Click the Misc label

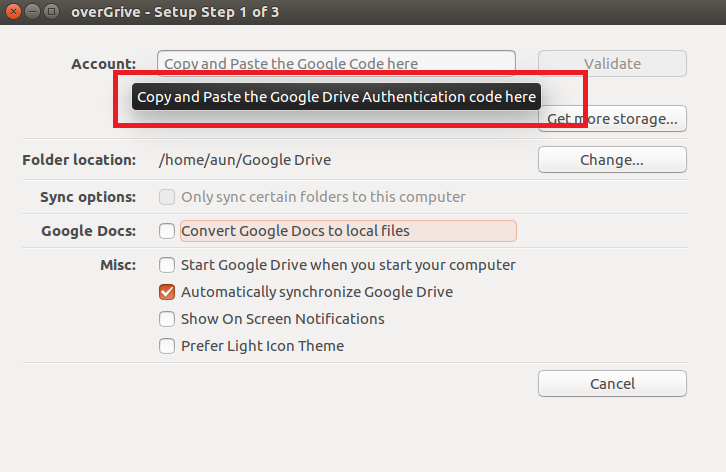point(118,265)
